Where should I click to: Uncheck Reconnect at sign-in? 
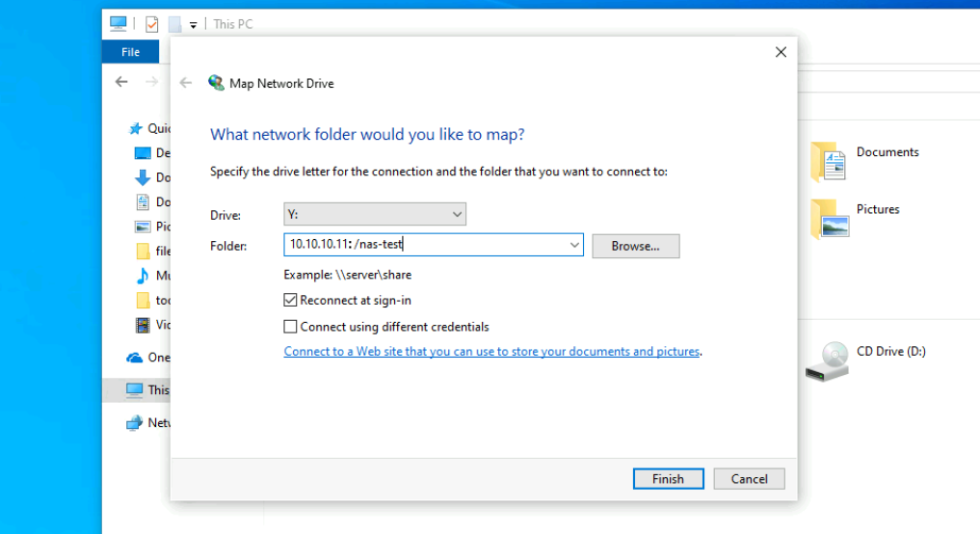coord(291,301)
